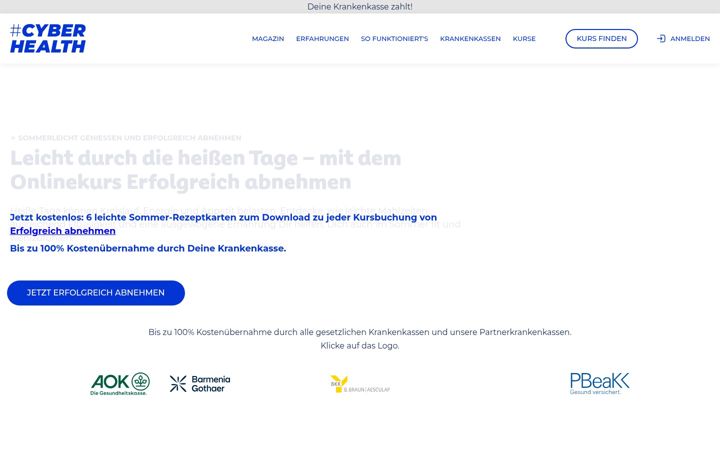Select the AOK Gesundheitskasse logo

pos(120,384)
